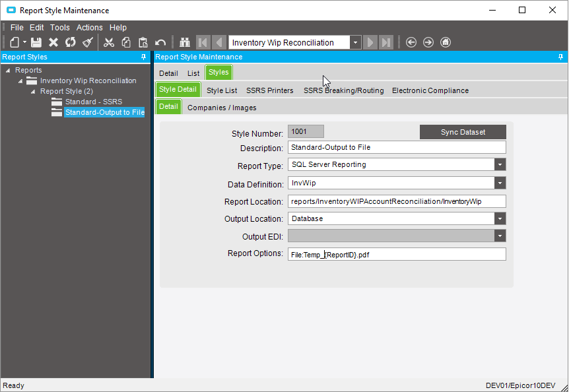This screenshot has width=569, height=392.
Task: Click the Report Location field
Action: [x=397, y=201]
